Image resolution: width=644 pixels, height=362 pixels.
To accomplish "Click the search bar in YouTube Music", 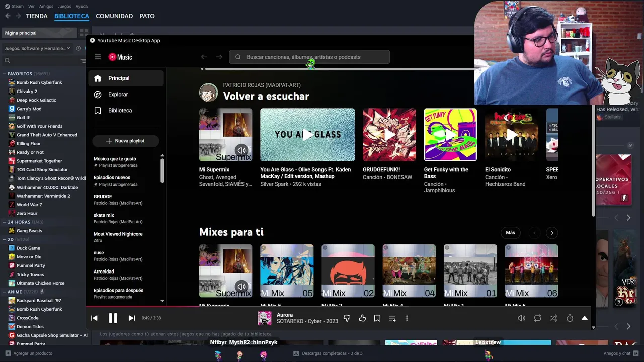I will pyautogui.click(x=309, y=57).
